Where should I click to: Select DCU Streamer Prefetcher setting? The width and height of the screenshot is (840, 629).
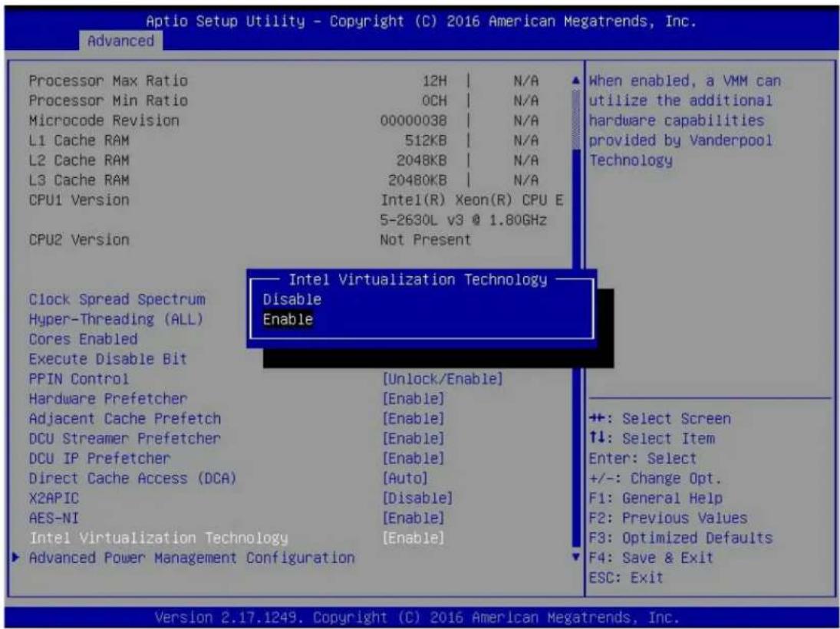point(125,438)
